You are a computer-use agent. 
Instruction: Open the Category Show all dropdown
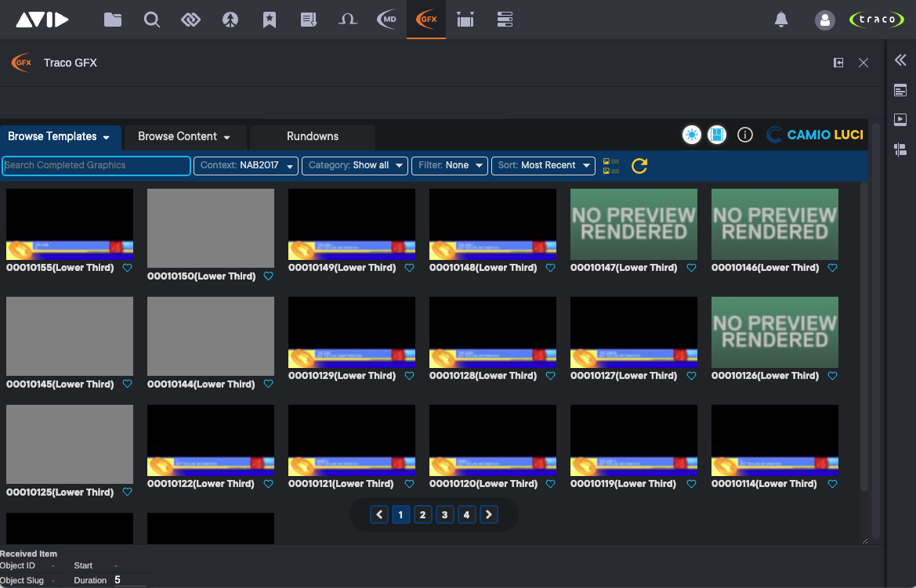355,165
